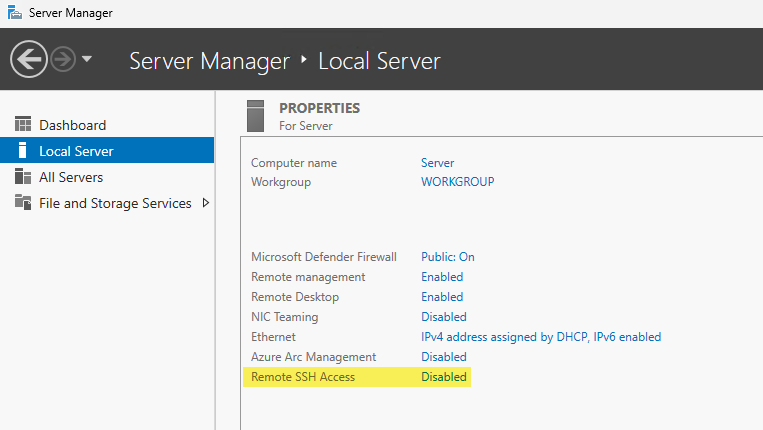Click the Dashboard grid icon
Screen dimensions: 763x430
pos(23,125)
